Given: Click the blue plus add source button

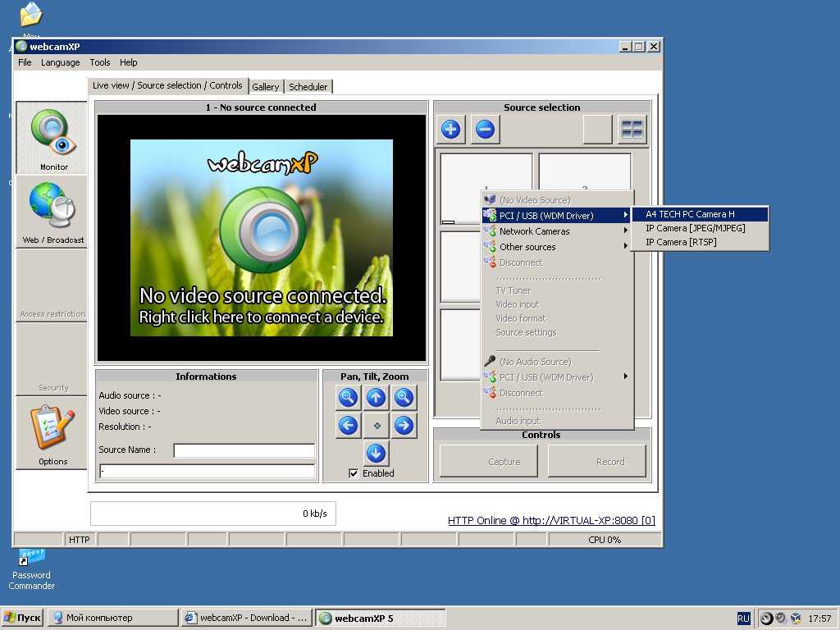Looking at the screenshot, I should (450, 129).
